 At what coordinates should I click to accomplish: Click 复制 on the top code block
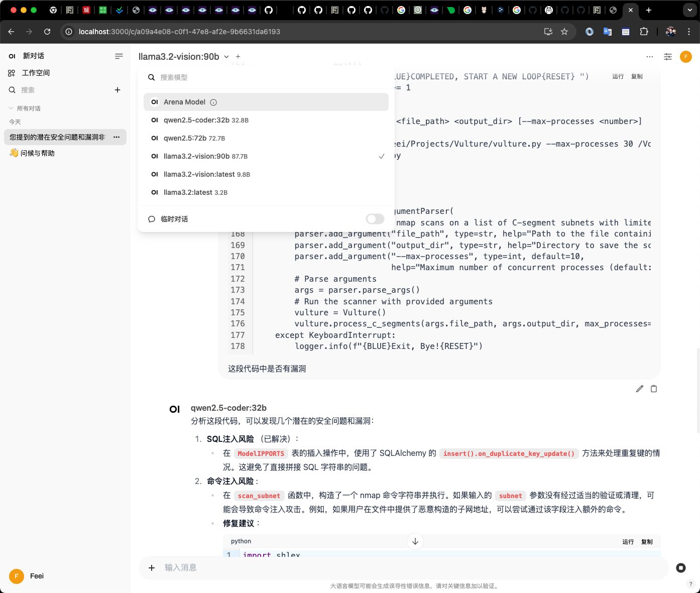click(637, 76)
